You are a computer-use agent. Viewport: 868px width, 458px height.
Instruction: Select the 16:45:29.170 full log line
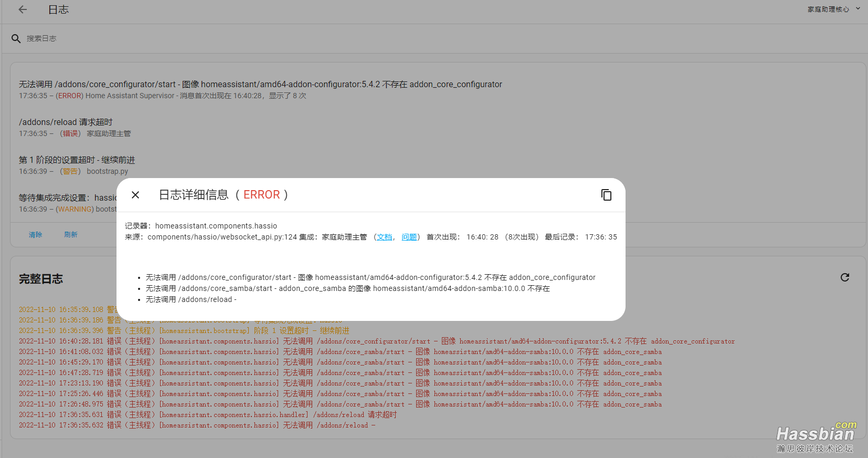click(340, 362)
